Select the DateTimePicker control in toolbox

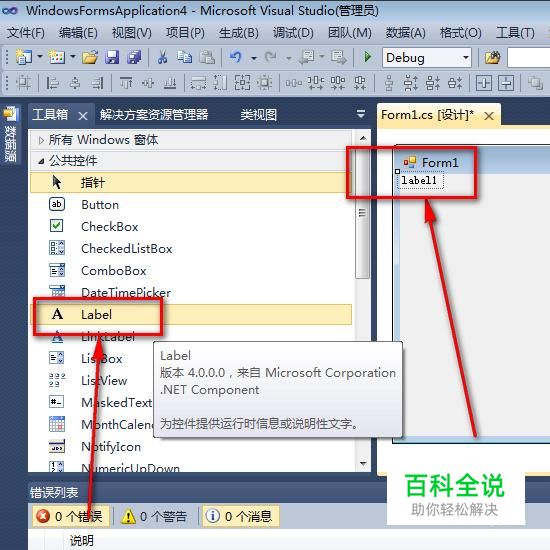pyautogui.click(x=191, y=293)
